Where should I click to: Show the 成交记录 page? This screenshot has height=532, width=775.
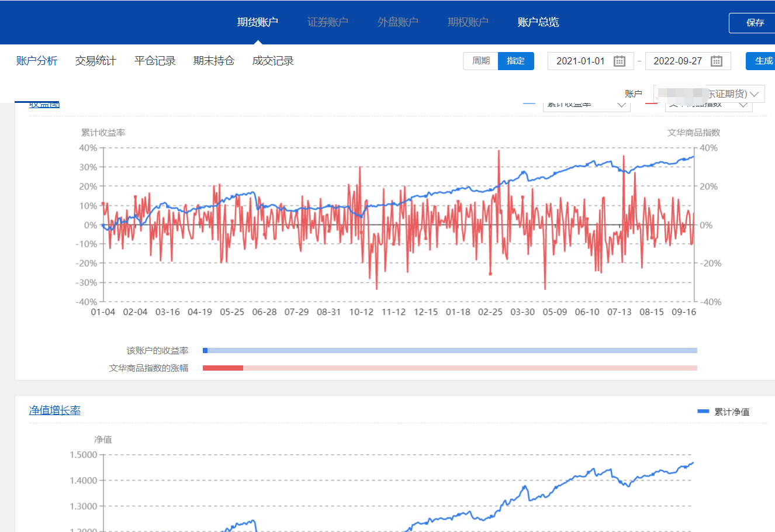coord(273,61)
